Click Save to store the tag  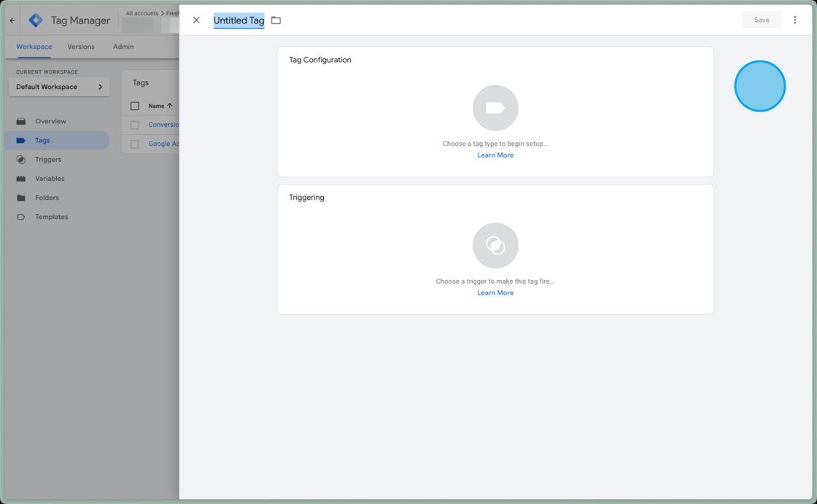(762, 20)
